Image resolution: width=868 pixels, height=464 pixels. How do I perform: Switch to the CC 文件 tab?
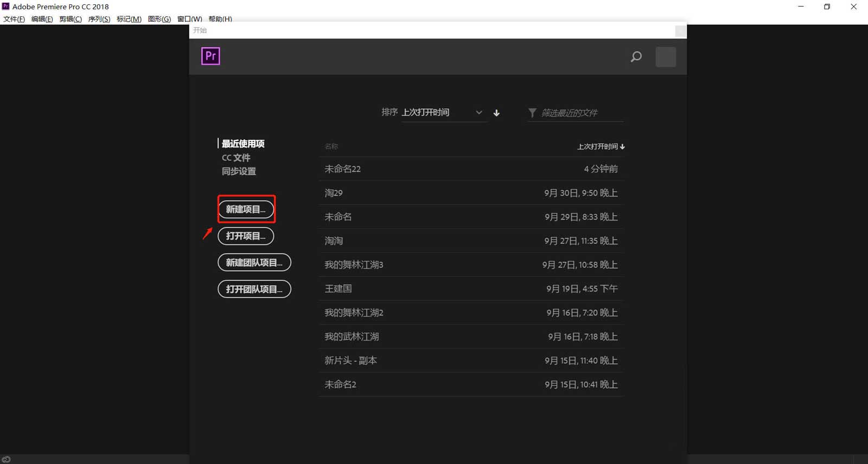point(236,158)
